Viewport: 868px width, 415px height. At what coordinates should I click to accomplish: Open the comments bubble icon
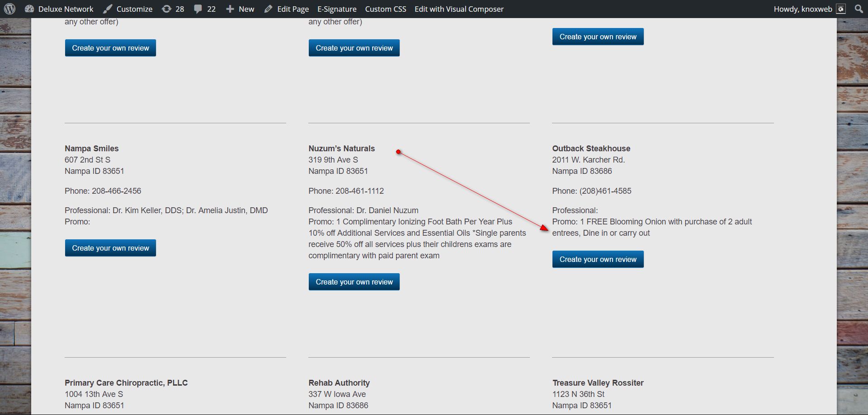(198, 9)
